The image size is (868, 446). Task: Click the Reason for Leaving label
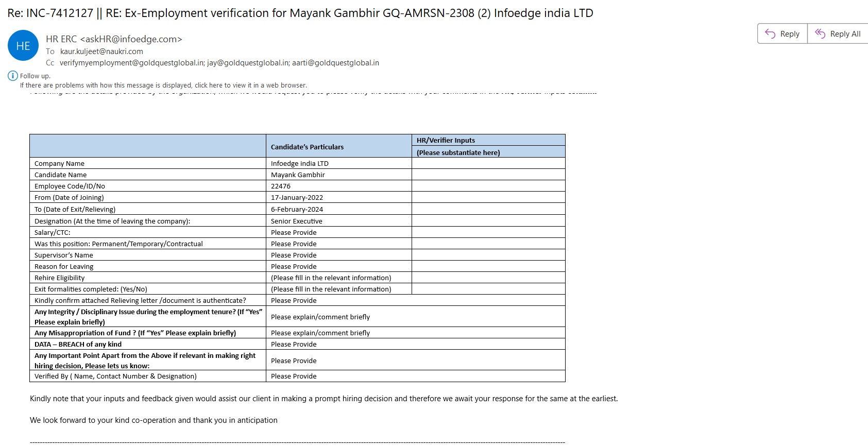click(64, 266)
